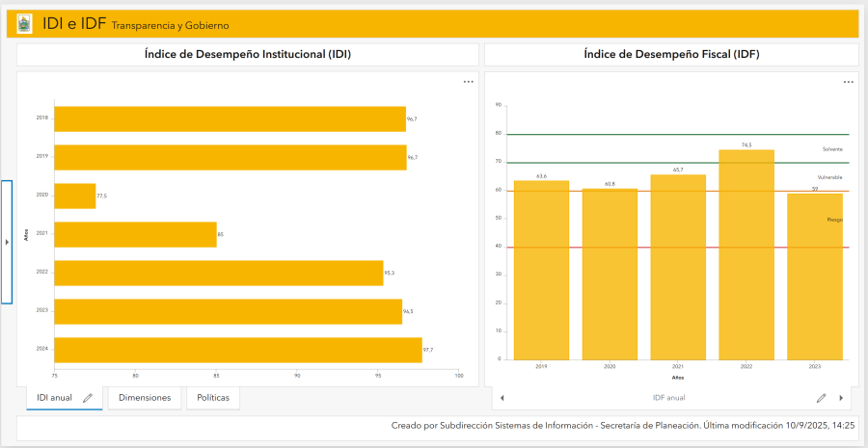Select the 2023 IDF column valued 59
This screenshot has height=448, width=868.
[815, 277]
